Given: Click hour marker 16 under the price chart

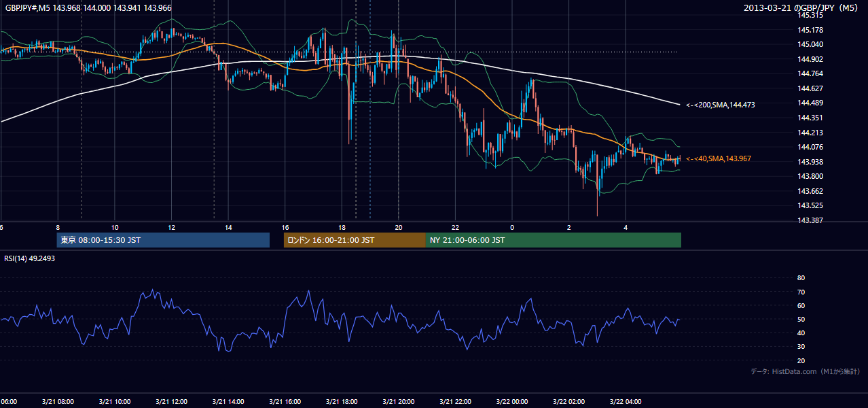Looking at the screenshot, I should coord(285,227).
